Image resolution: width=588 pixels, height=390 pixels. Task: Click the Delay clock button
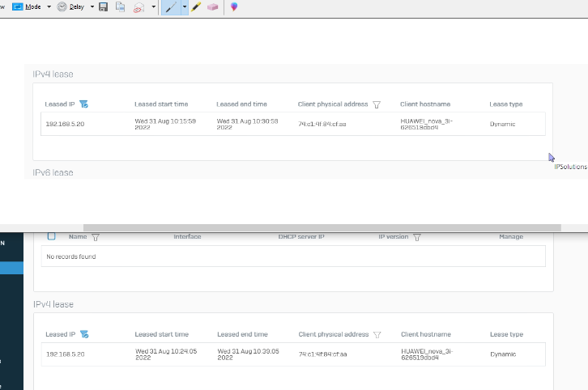click(x=70, y=6)
